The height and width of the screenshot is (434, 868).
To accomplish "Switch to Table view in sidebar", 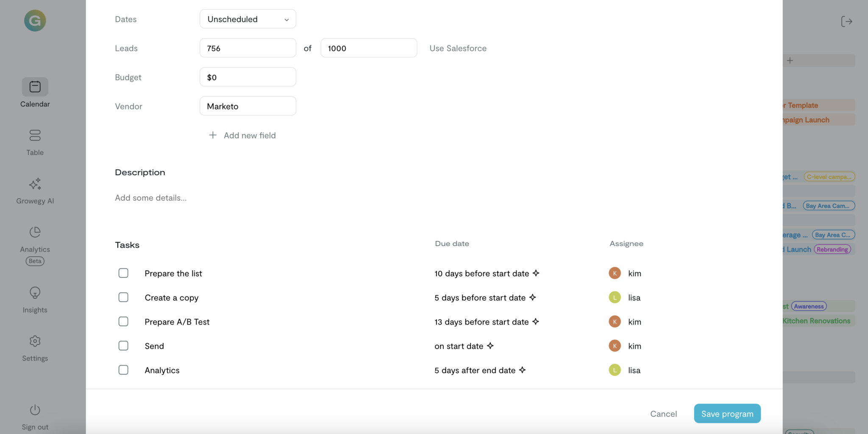I will tap(35, 136).
